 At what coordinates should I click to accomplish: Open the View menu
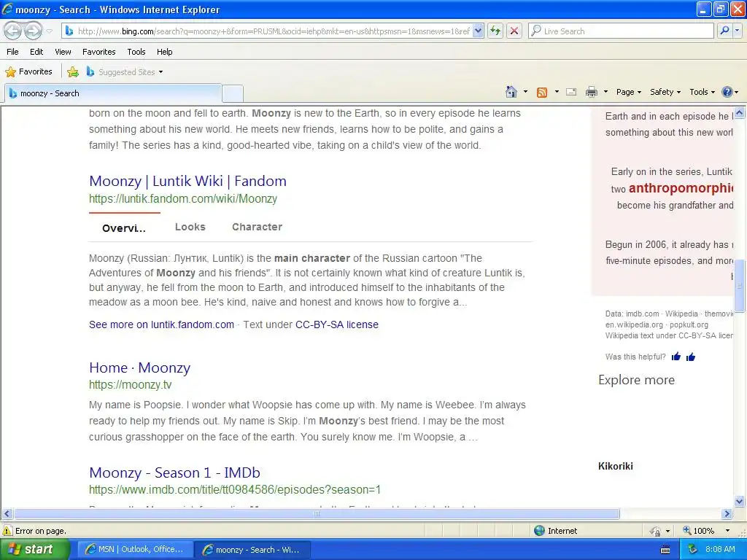point(63,52)
